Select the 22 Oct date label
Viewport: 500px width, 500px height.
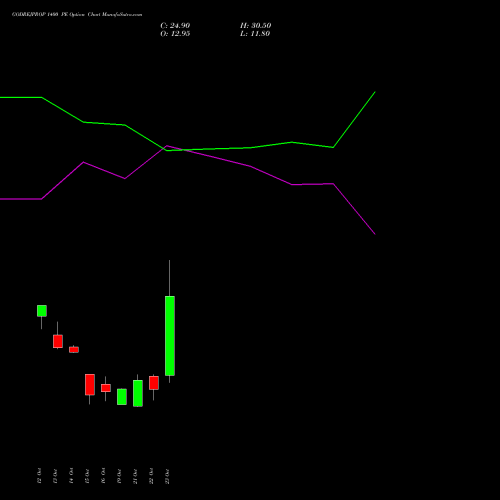pos(151,476)
